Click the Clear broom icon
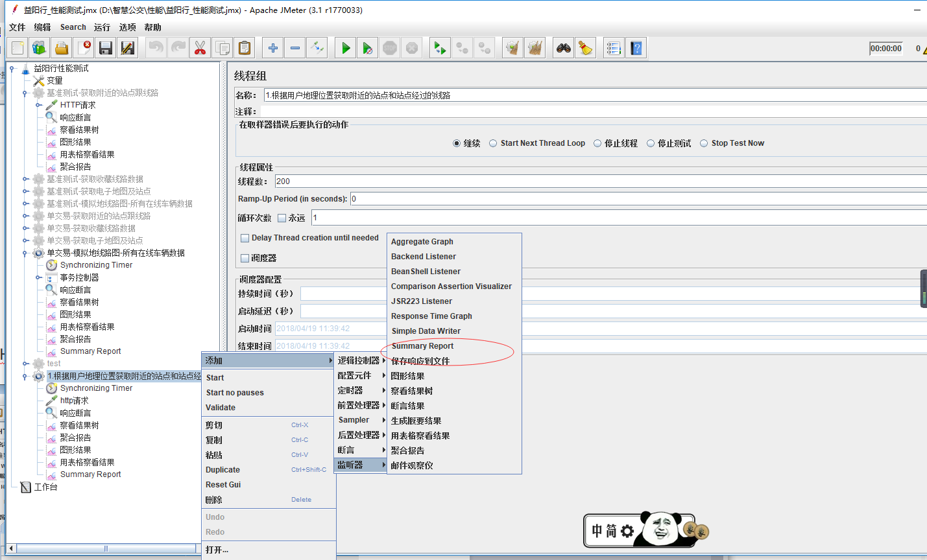The width and height of the screenshot is (927, 560). click(x=513, y=48)
